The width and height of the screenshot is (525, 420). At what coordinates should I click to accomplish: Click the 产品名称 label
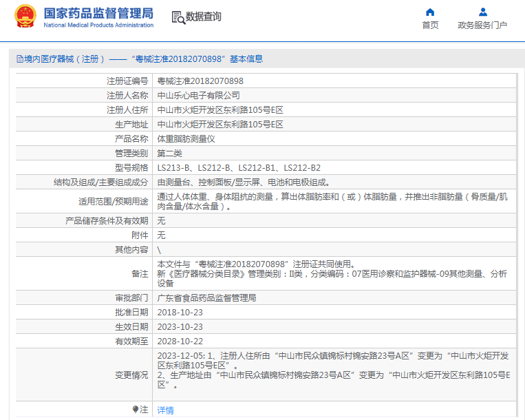tap(131, 138)
